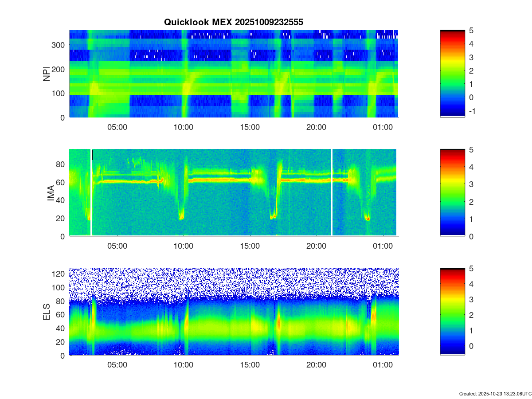Click the 80 tick on IMA y-axis
Screen dimensions: 532x399
61,164
